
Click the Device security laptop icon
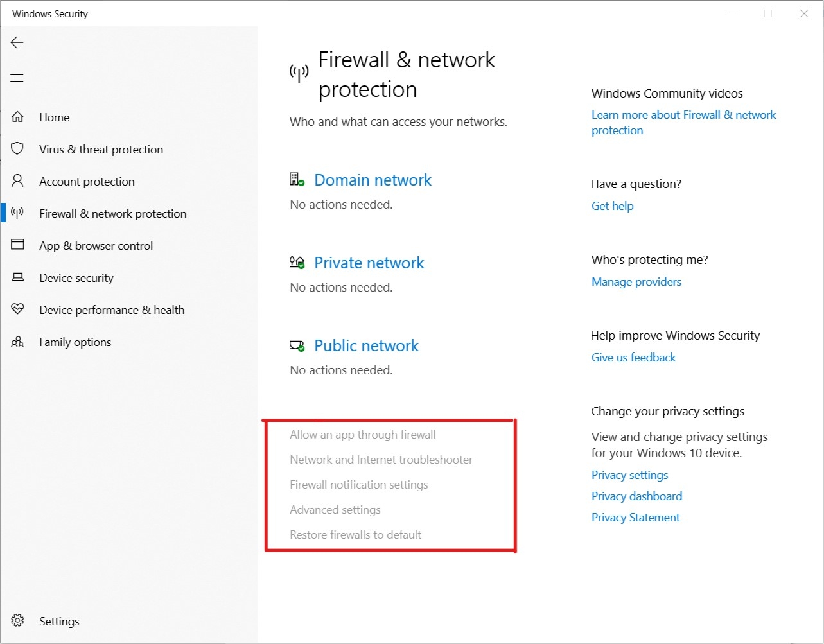17,277
